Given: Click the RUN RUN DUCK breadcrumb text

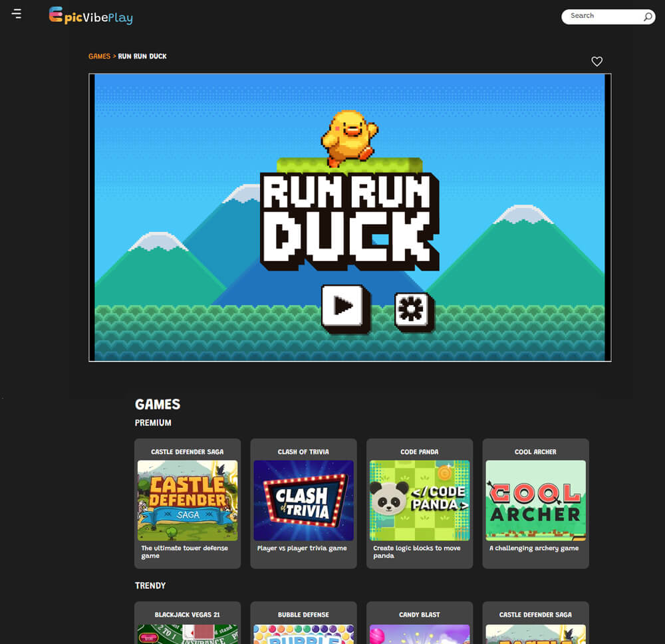Looking at the screenshot, I should click(142, 56).
